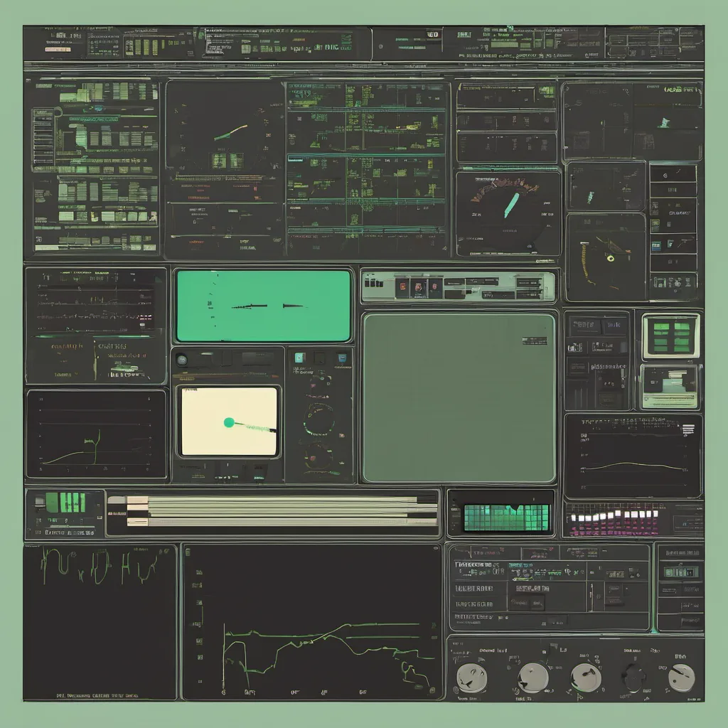Image resolution: width=728 pixels, height=728 pixels.
Task: Click the rightmost knob in the bottom row
Action: pos(680,677)
